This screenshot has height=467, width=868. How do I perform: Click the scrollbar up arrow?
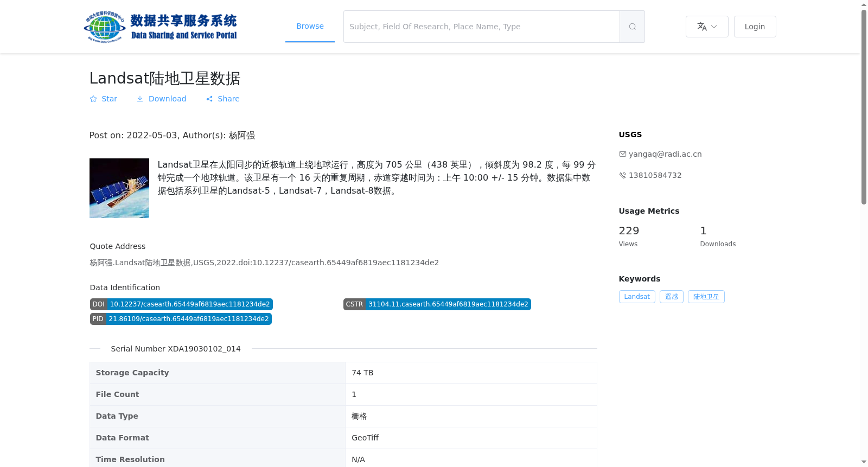click(864, 4)
